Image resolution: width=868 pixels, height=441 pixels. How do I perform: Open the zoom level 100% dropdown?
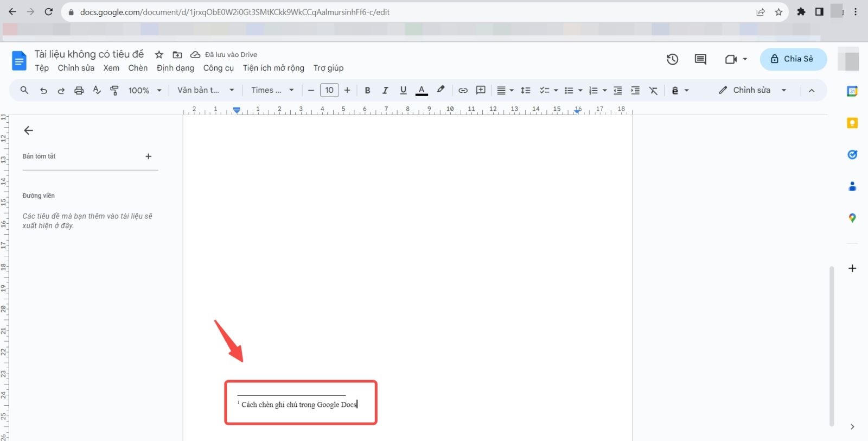point(145,90)
